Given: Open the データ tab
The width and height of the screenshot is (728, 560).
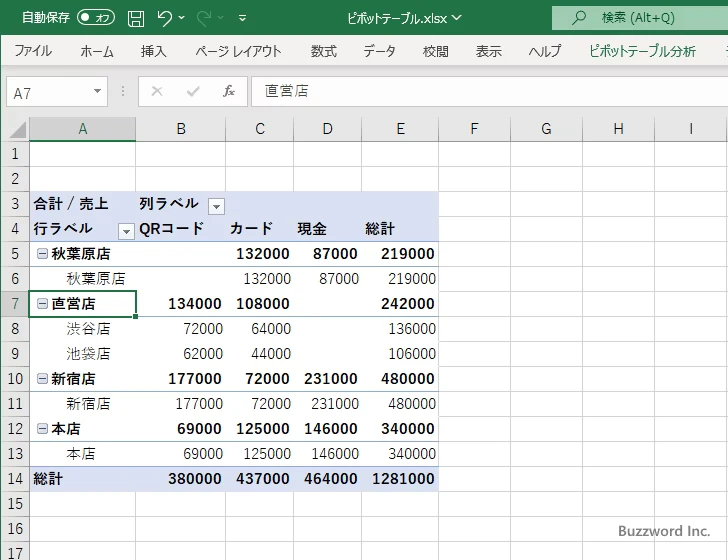Looking at the screenshot, I should (x=379, y=51).
